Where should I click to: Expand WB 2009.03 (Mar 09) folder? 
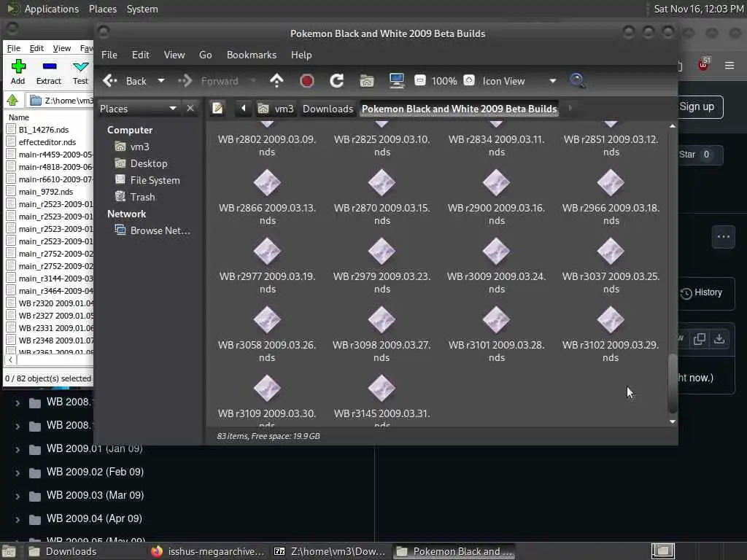click(x=18, y=496)
